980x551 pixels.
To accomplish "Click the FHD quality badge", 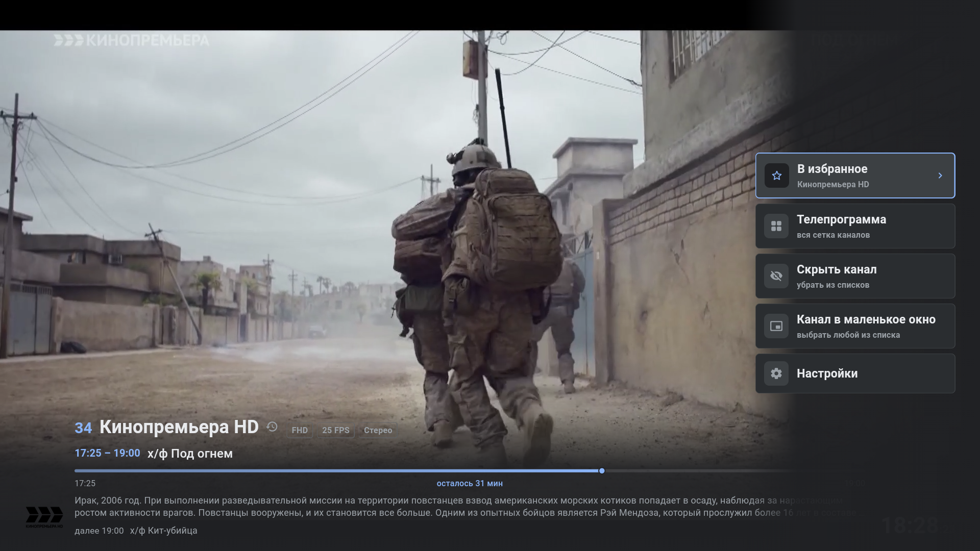I will (300, 430).
